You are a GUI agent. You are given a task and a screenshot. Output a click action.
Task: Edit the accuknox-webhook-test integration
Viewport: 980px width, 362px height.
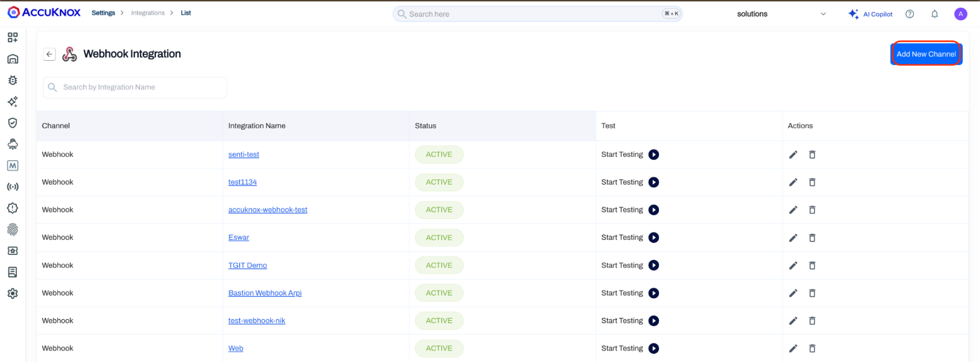click(x=793, y=210)
